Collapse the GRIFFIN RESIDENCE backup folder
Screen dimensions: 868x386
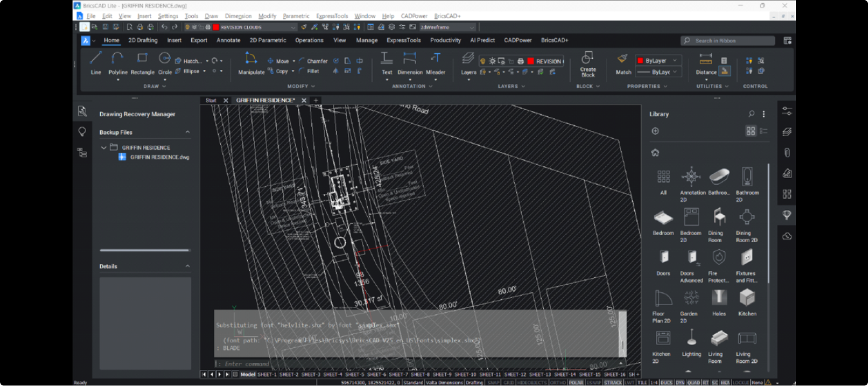103,148
